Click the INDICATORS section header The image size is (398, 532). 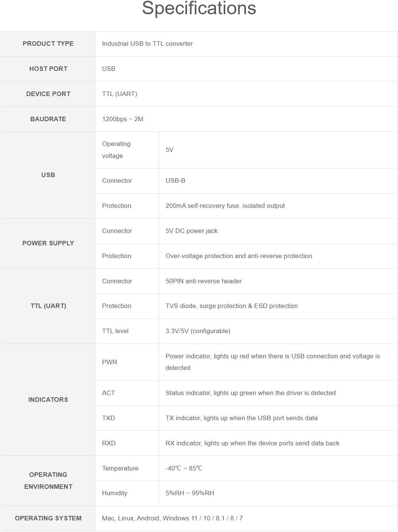(48, 400)
